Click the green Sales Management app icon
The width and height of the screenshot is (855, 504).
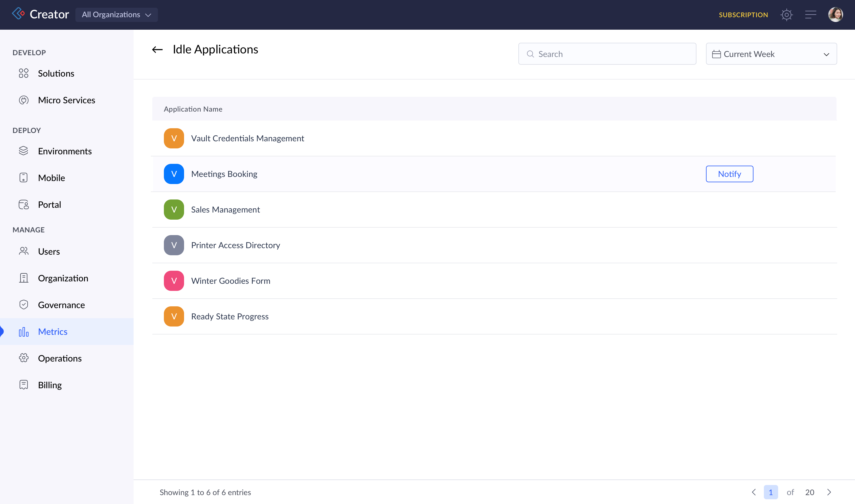tap(174, 210)
